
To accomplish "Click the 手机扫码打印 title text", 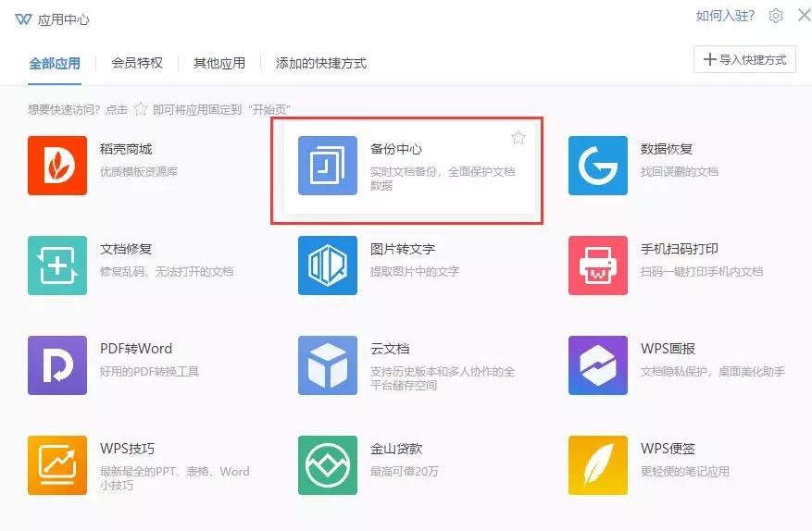I will coord(680,249).
